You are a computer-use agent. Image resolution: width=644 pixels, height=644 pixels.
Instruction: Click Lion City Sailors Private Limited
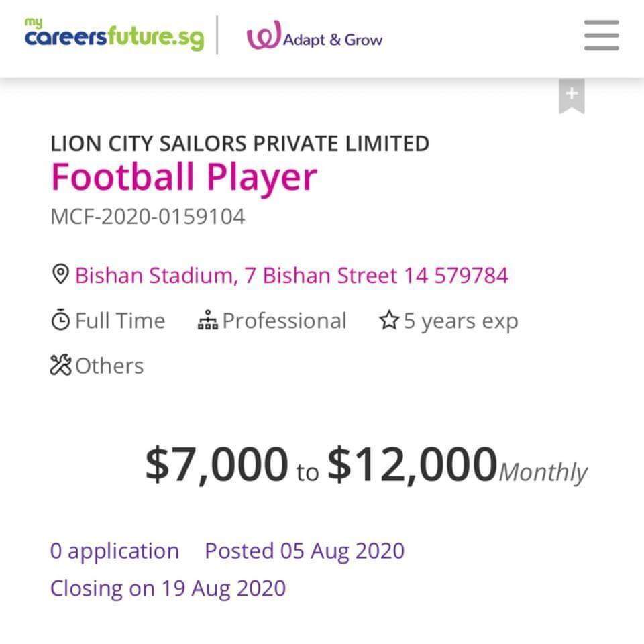tap(239, 143)
